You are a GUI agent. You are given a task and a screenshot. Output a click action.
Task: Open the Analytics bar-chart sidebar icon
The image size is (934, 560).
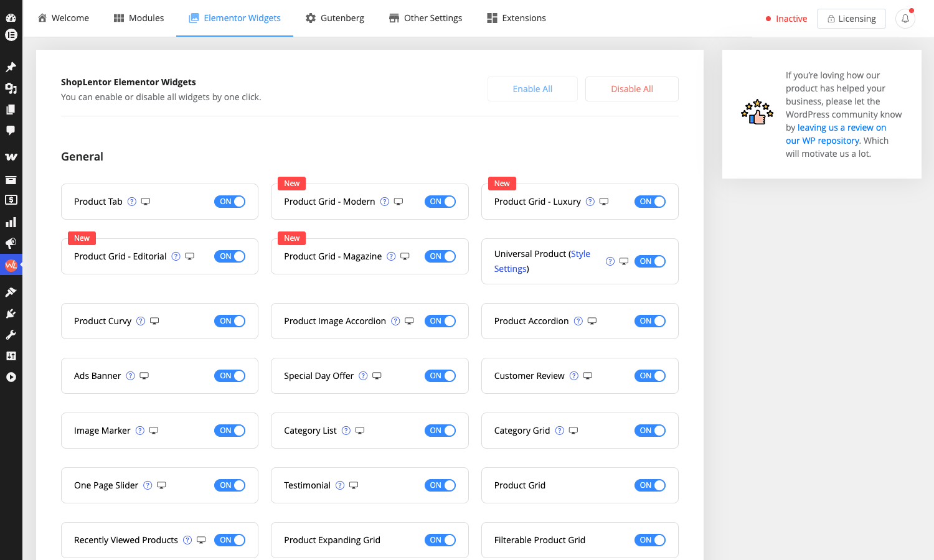tap(11, 222)
